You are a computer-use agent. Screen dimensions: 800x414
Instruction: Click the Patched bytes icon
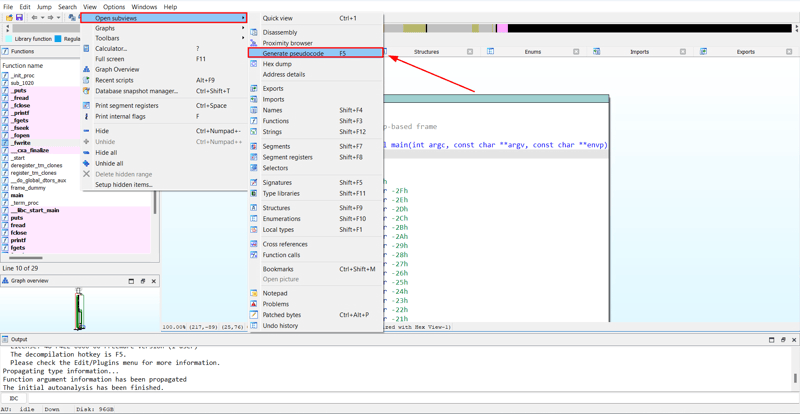click(x=254, y=315)
